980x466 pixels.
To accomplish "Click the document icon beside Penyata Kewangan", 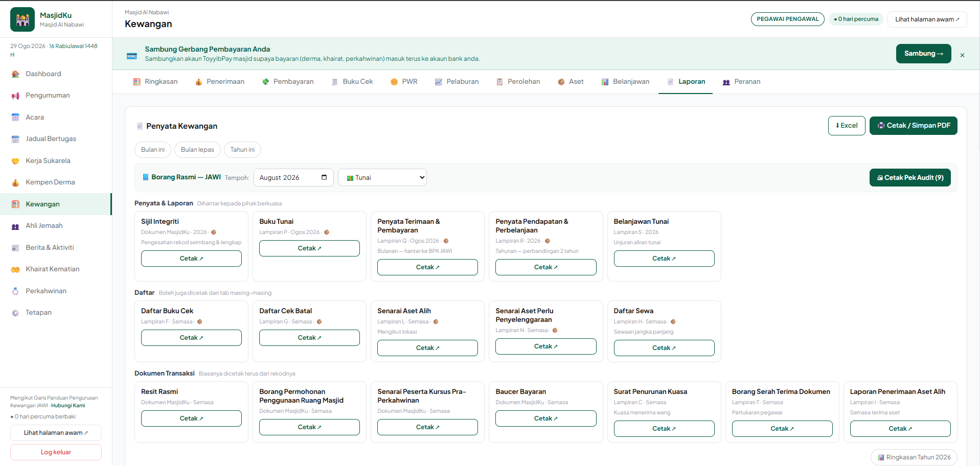I will [140, 126].
